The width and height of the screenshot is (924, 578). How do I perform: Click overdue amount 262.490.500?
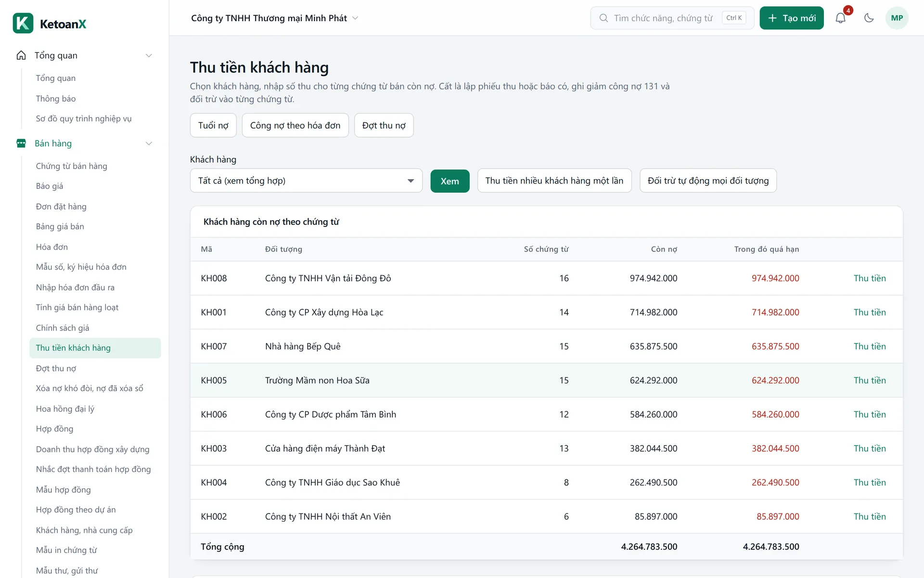pyautogui.click(x=775, y=483)
